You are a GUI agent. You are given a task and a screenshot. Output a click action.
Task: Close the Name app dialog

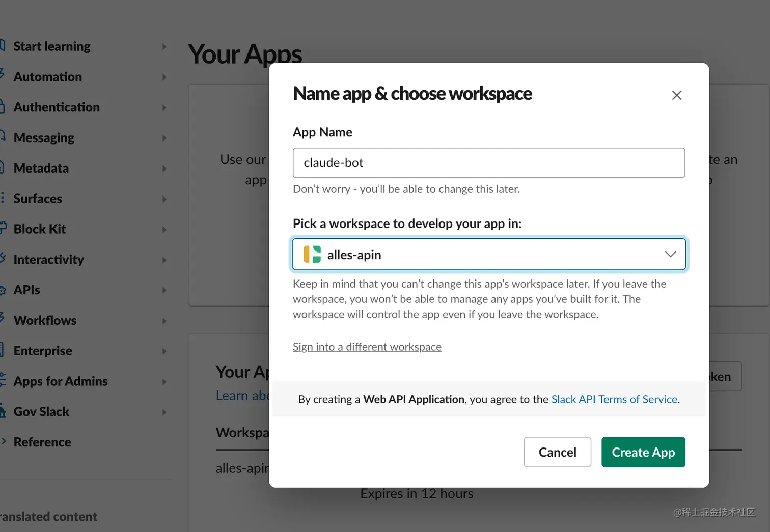(x=676, y=95)
